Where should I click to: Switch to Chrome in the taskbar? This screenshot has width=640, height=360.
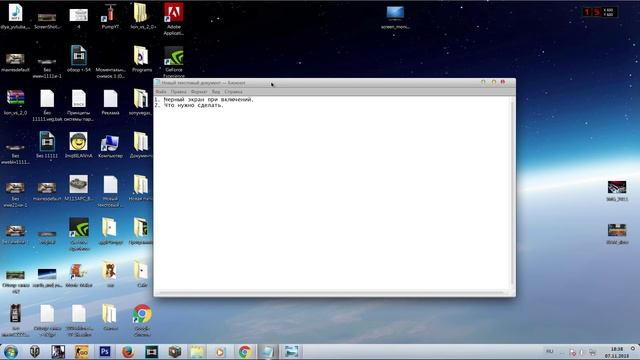(x=244, y=351)
